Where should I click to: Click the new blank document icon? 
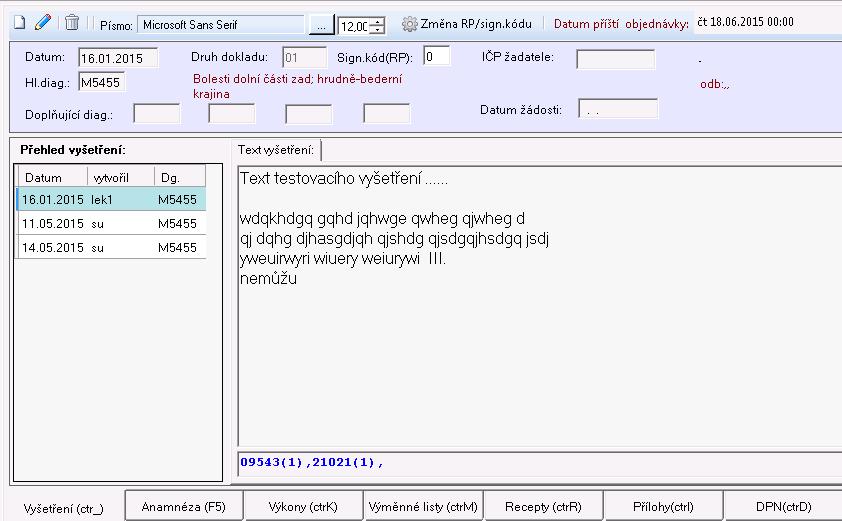[x=19, y=23]
